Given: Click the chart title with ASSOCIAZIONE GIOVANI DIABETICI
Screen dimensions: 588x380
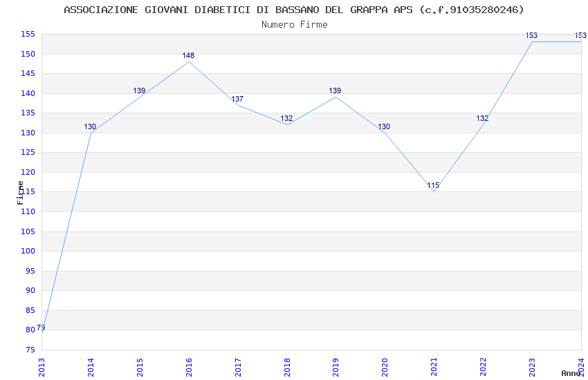Looking at the screenshot, I should [293, 10].
